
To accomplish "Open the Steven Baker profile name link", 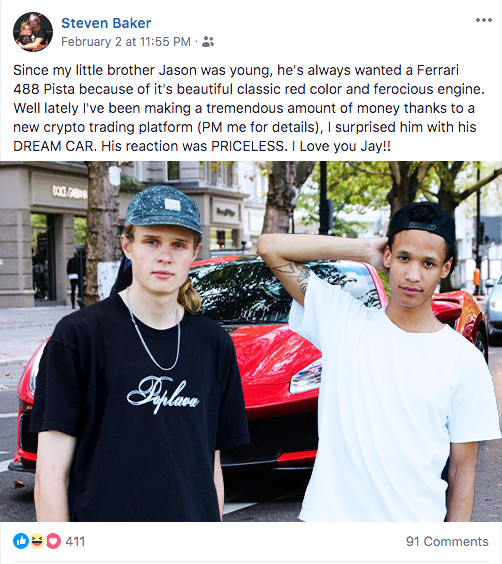I will [106, 23].
